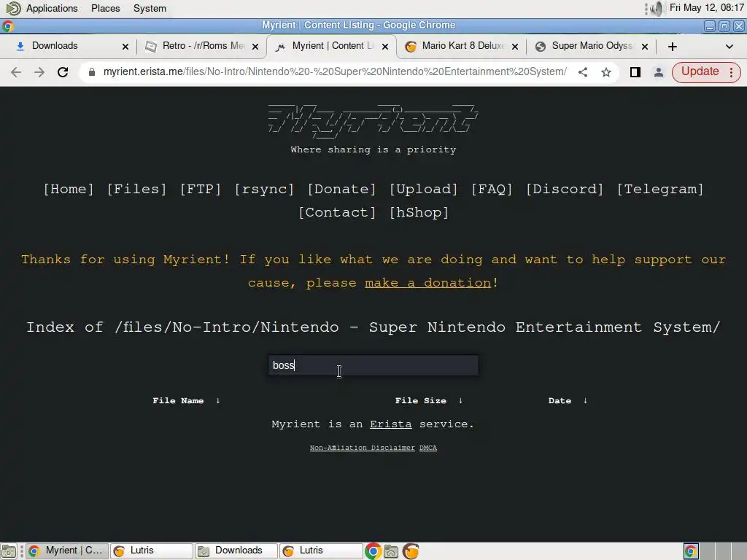Screen dimensions: 747x560
Task: Open the [Donate] link
Action: pyautogui.click(x=341, y=189)
